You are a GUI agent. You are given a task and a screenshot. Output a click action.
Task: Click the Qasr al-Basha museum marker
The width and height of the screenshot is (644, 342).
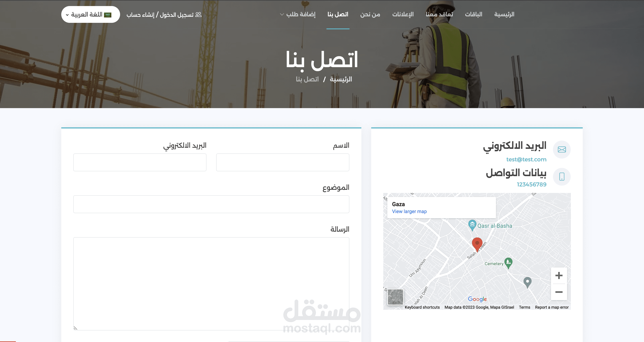pyautogui.click(x=472, y=225)
